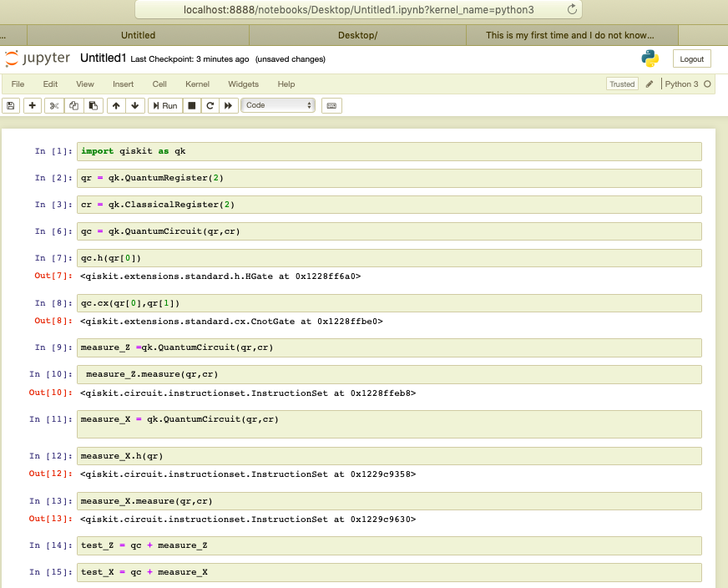Click cell 'measure_Z =qk.QuantumCircuit(qr,cr)'
Viewport: 728px width, 588px height.
pyautogui.click(x=389, y=348)
